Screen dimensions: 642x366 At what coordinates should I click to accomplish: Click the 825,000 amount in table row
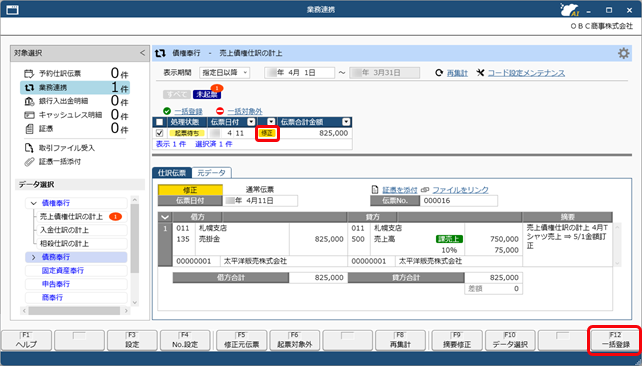(x=333, y=133)
